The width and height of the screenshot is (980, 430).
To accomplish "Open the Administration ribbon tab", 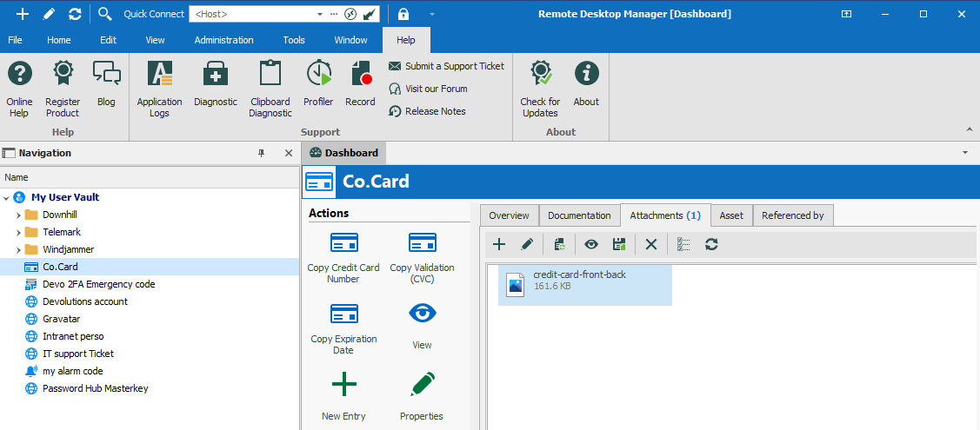I will pyautogui.click(x=223, y=40).
